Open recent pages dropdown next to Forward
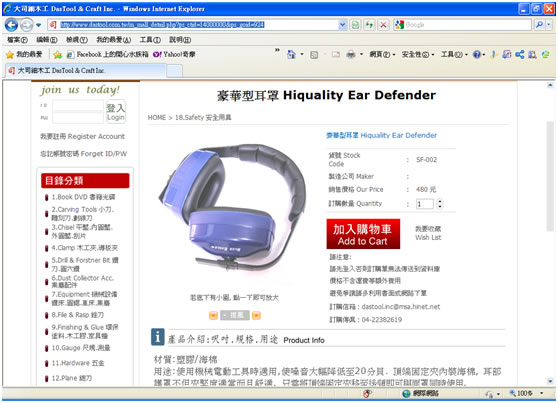Image resolution: width=558 pixels, height=403 pixels. click(x=38, y=25)
